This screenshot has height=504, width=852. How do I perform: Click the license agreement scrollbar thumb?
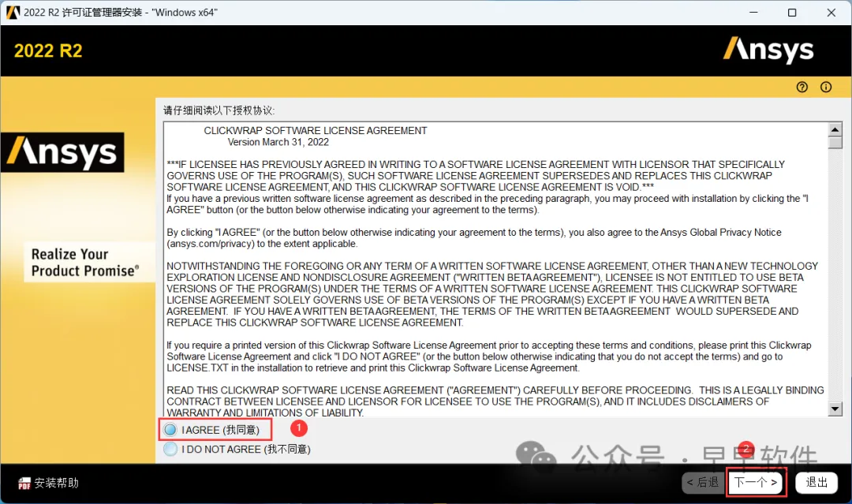[835, 142]
